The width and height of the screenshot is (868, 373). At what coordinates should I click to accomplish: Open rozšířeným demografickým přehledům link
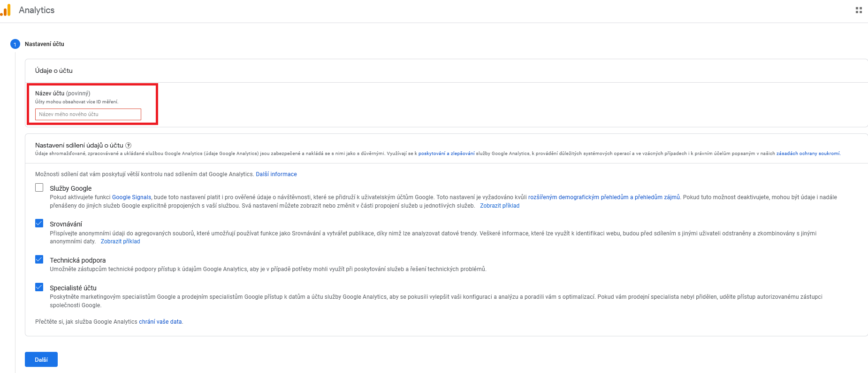click(x=604, y=197)
